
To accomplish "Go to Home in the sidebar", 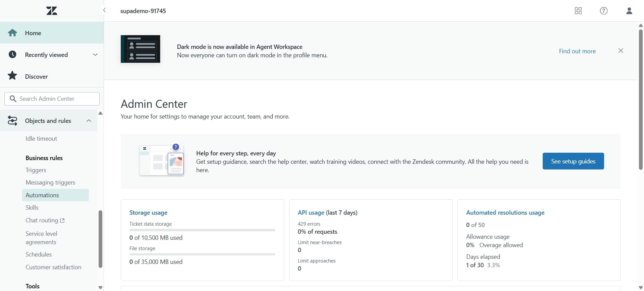I will pyautogui.click(x=52, y=33).
